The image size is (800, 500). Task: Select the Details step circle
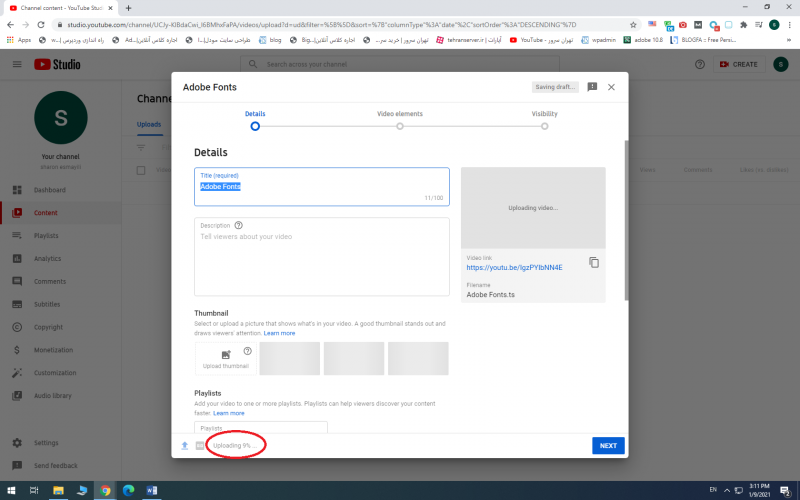255,126
